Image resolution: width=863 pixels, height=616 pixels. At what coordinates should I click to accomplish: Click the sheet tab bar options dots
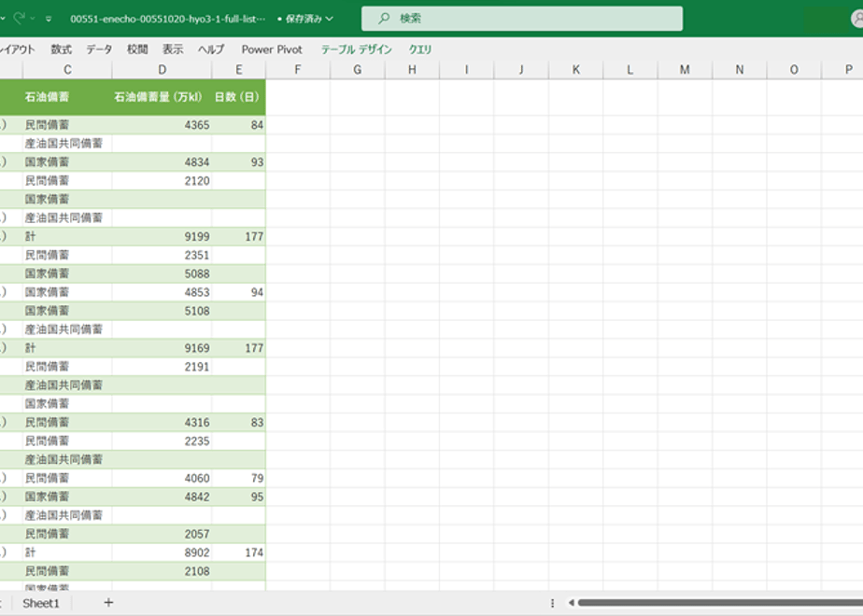pyautogui.click(x=552, y=603)
